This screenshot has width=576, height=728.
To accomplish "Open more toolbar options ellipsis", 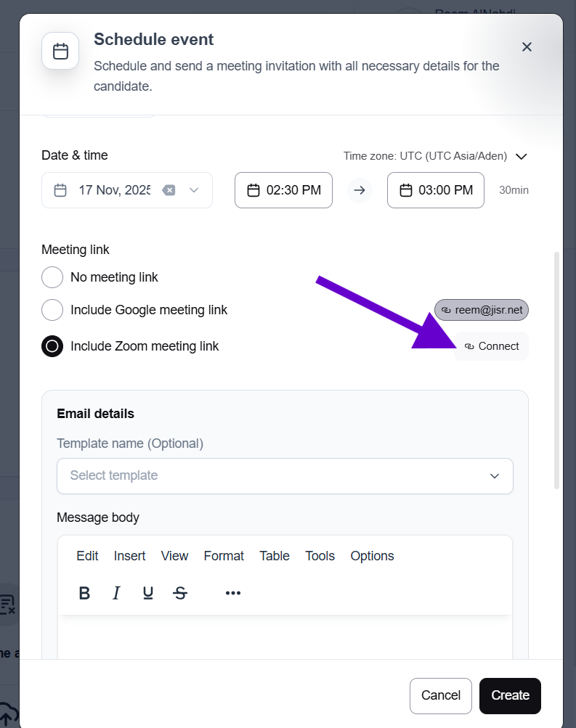I will (x=232, y=593).
